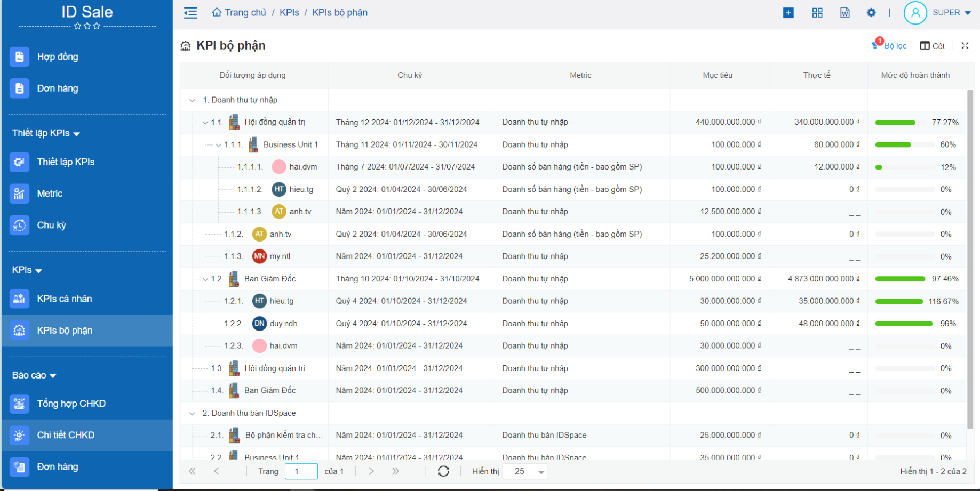The height and width of the screenshot is (491, 980).
Task: Open the page size 25 dropdown
Action: (x=525, y=471)
